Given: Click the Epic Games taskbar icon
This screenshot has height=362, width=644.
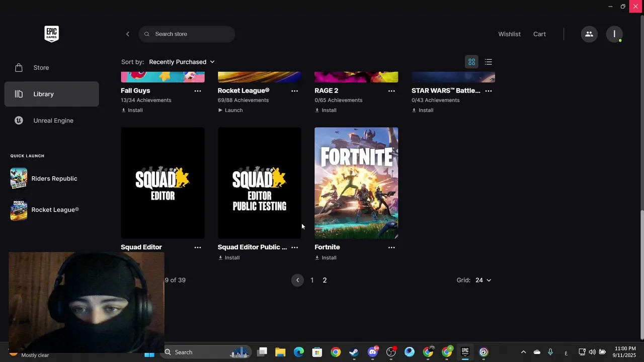Looking at the screenshot, I should [x=465, y=352].
